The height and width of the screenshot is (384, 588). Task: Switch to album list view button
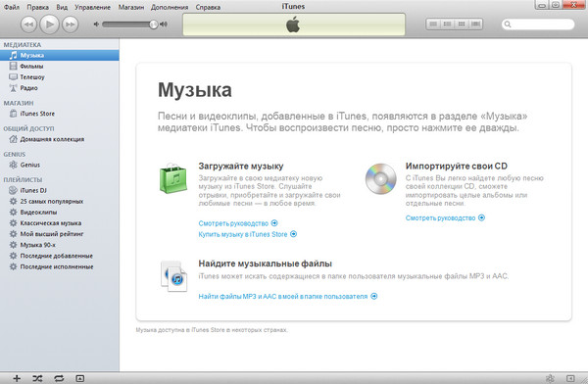(448, 24)
